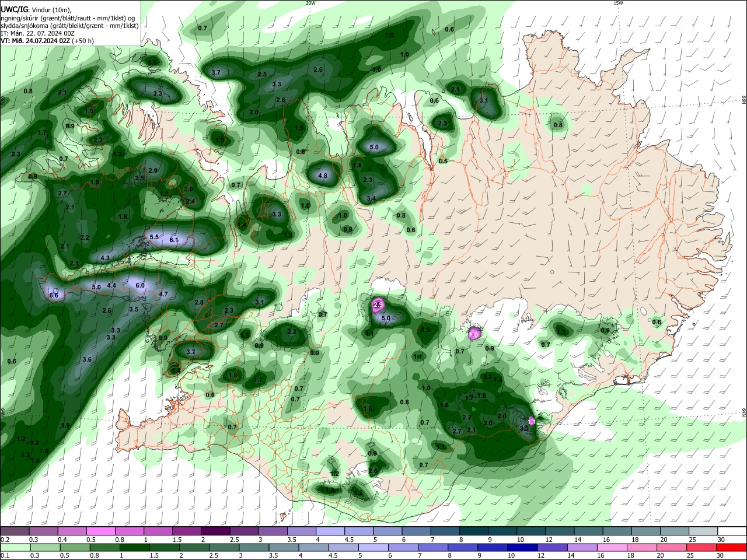Click the 64N latitude label on right edge

click(744, 412)
